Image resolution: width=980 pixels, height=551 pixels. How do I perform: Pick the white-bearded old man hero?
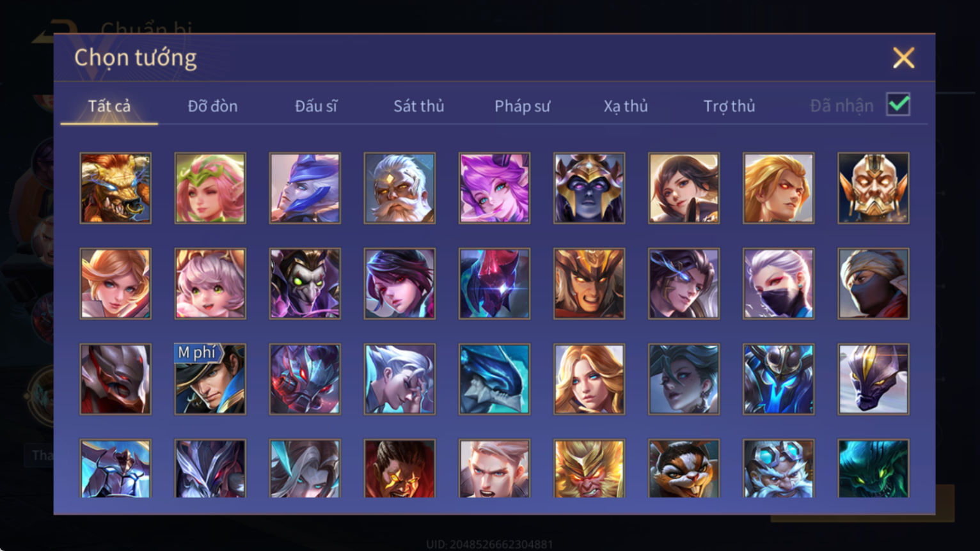[400, 188]
